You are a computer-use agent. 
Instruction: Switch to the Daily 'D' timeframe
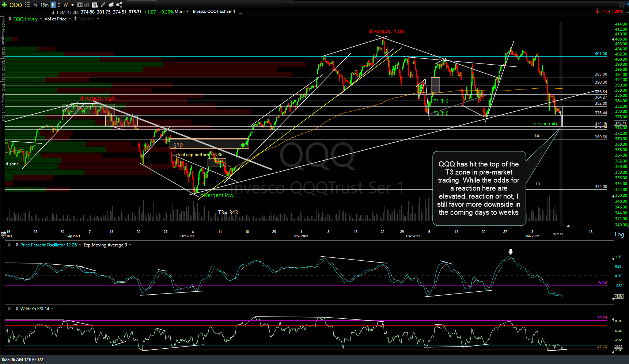pyautogui.click(x=59, y=5)
